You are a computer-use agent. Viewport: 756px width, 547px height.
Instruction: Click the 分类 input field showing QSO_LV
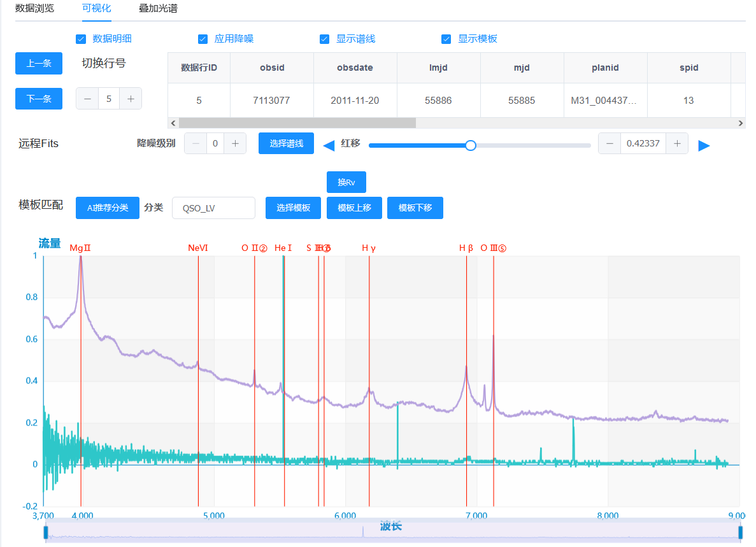[213, 208]
